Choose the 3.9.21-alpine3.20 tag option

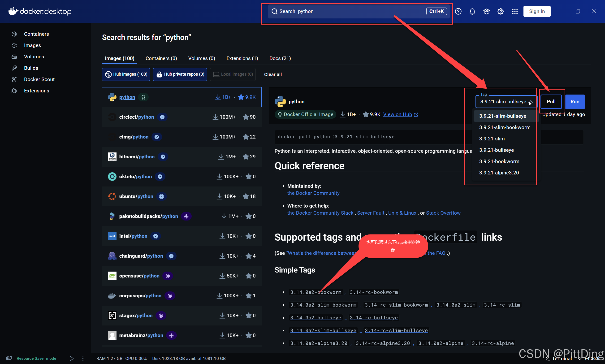pyautogui.click(x=499, y=173)
